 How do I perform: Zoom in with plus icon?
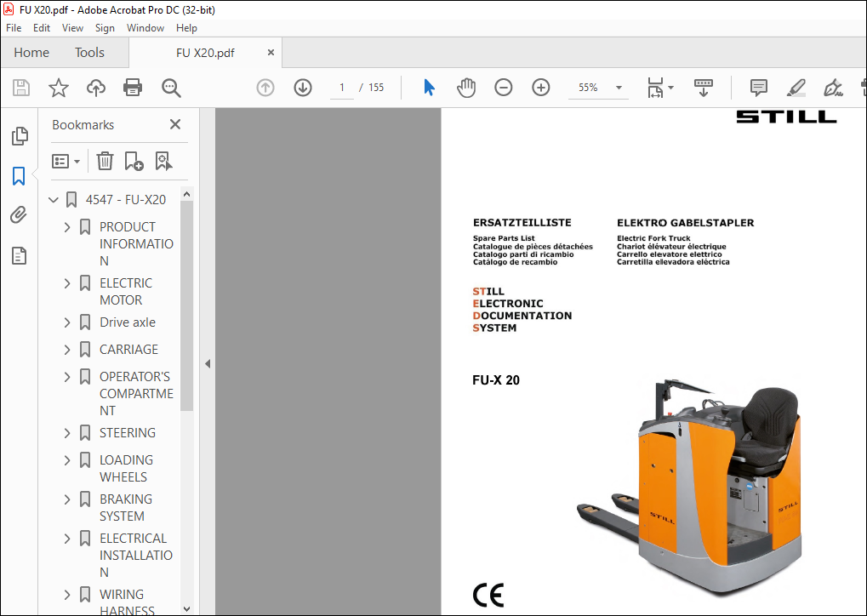tap(541, 88)
